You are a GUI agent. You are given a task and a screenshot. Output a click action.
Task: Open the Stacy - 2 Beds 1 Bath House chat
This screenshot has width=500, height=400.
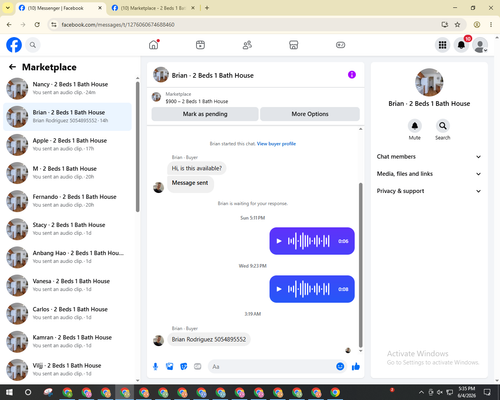click(x=67, y=229)
